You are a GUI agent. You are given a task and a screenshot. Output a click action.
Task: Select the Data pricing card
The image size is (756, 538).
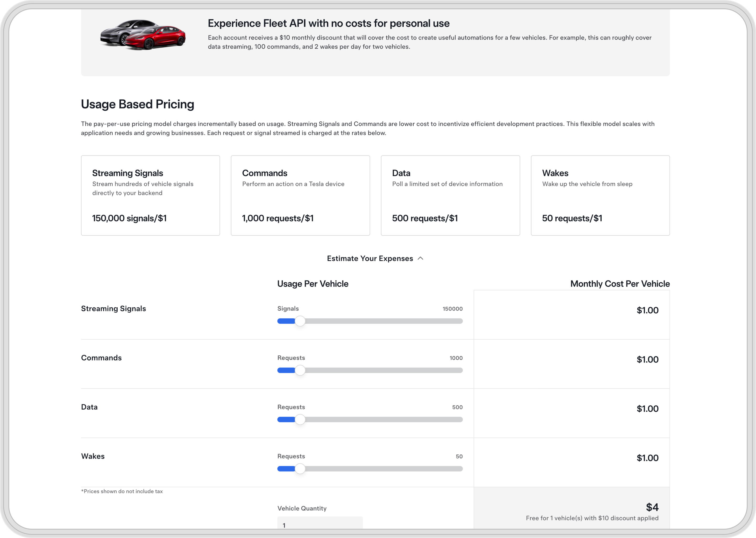pyautogui.click(x=450, y=195)
